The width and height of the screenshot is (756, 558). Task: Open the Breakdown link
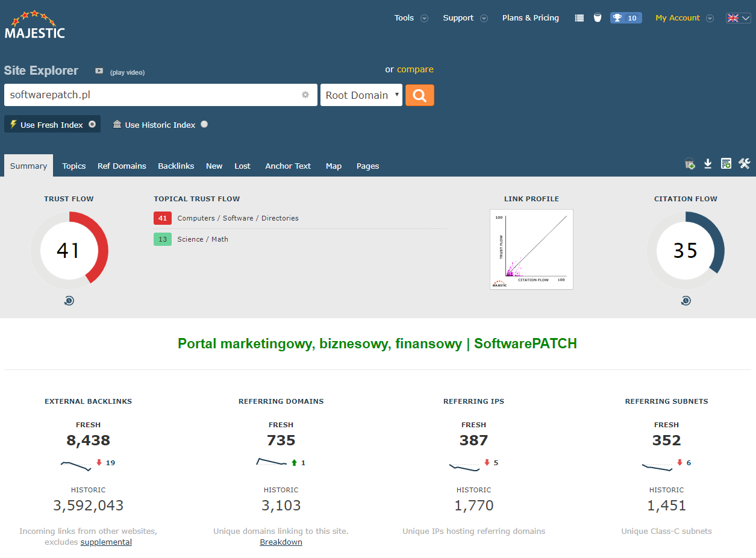pos(281,542)
